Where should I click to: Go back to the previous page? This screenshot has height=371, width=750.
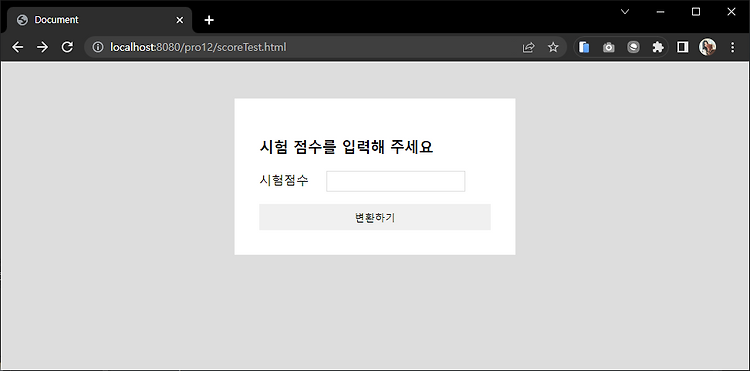pos(18,47)
